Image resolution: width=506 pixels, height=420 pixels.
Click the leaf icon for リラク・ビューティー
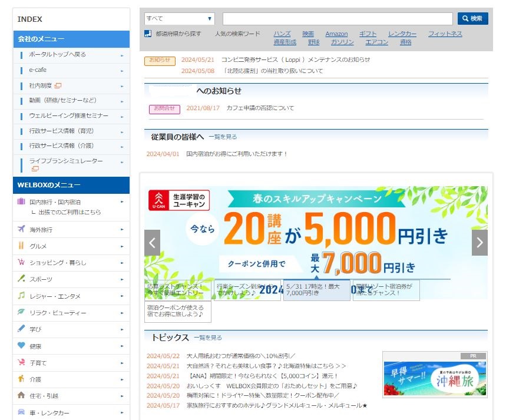21,312
